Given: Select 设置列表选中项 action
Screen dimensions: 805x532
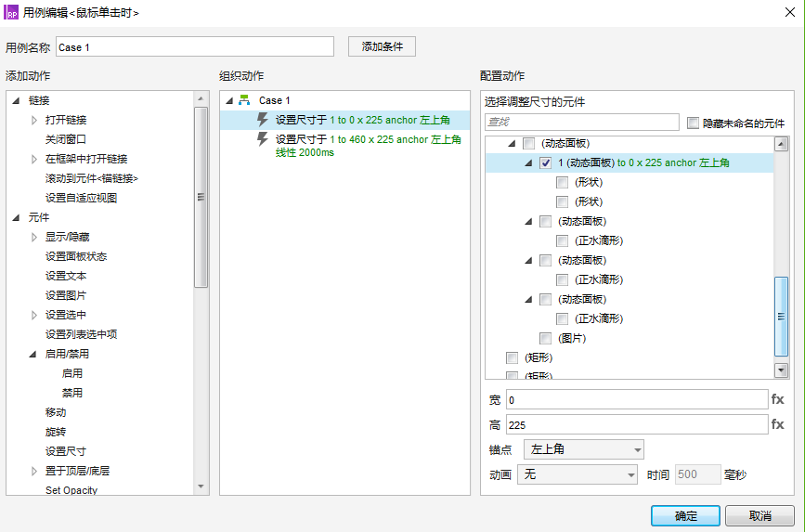Looking at the screenshot, I should [81, 334].
